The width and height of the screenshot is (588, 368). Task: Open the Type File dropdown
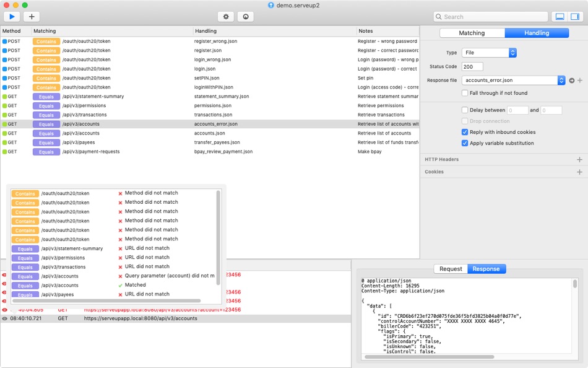489,53
